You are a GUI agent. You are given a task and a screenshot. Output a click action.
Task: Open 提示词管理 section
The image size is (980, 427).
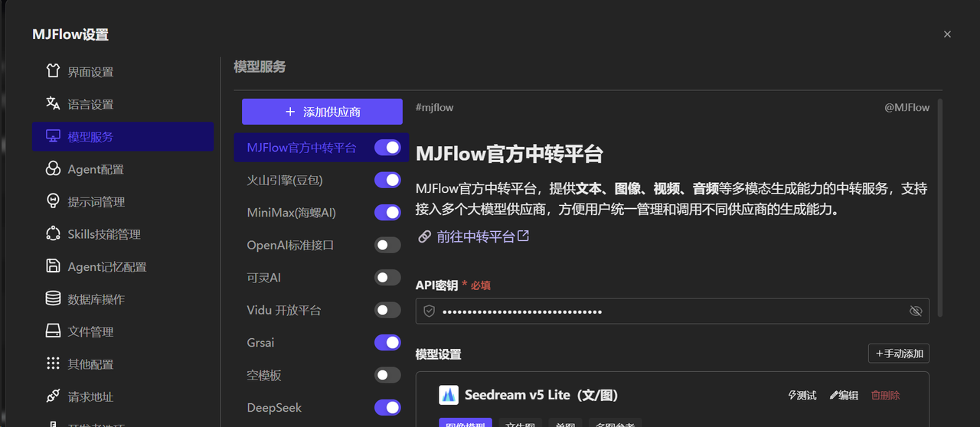(x=122, y=201)
